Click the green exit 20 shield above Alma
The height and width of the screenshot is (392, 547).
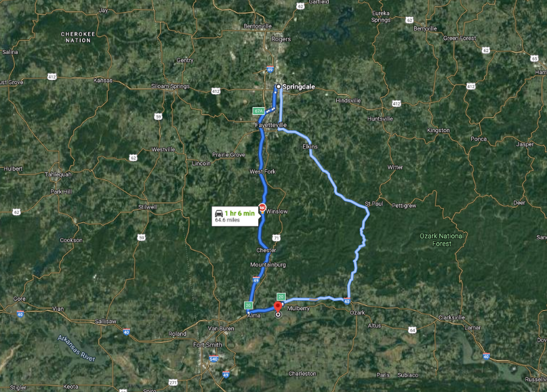click(248, 305)
